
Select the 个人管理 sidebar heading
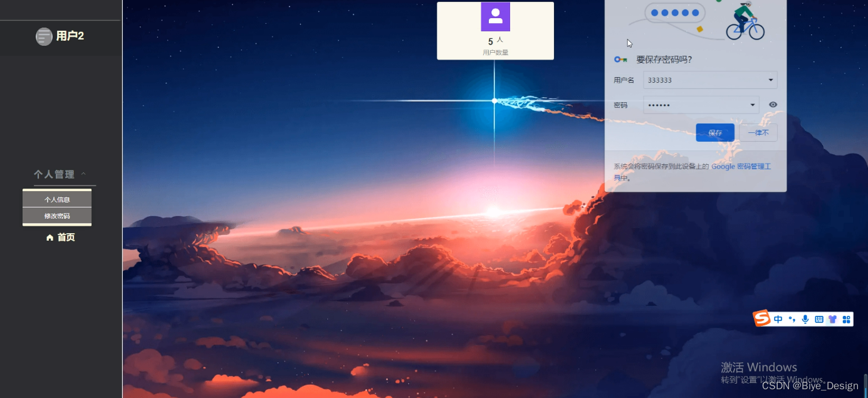click(54, 174)
